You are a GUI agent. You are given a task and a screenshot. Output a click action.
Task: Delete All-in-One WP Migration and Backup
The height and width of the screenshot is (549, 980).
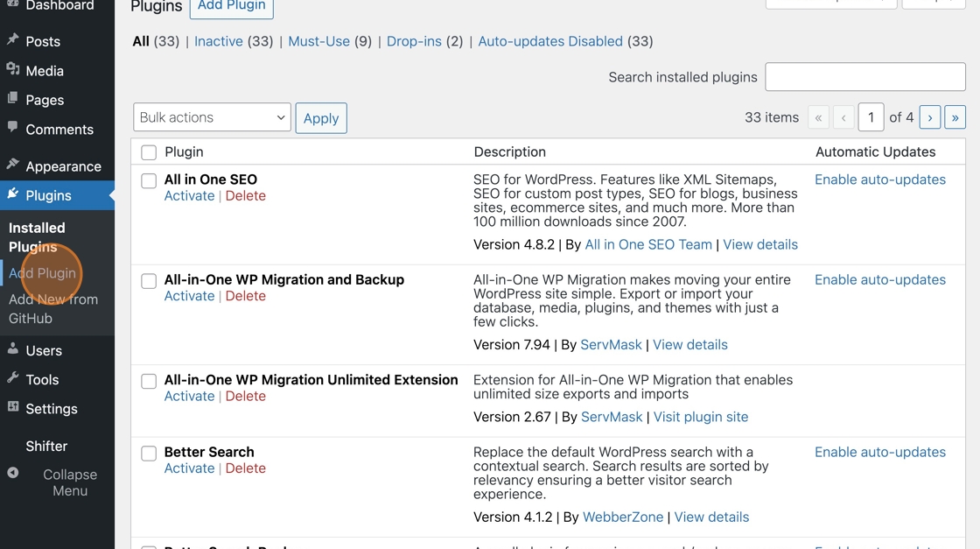coord(246,296)
